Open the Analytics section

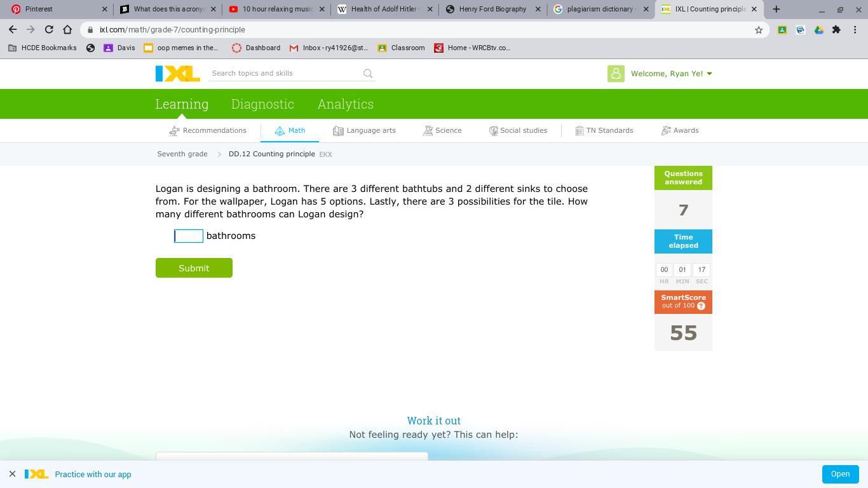346,104
